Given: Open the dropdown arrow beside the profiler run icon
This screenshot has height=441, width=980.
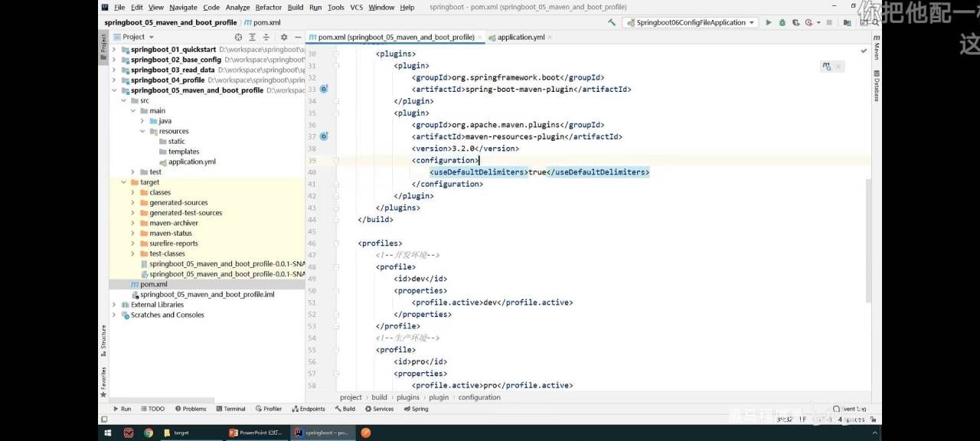Looking at the screenshot, I should pos(818,22).
